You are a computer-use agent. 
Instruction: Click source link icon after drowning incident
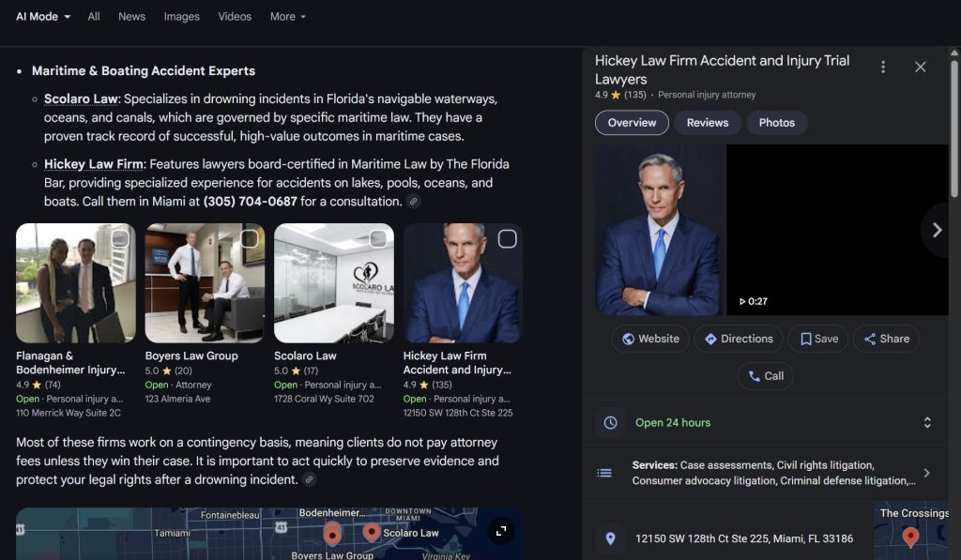coord(310,479)
